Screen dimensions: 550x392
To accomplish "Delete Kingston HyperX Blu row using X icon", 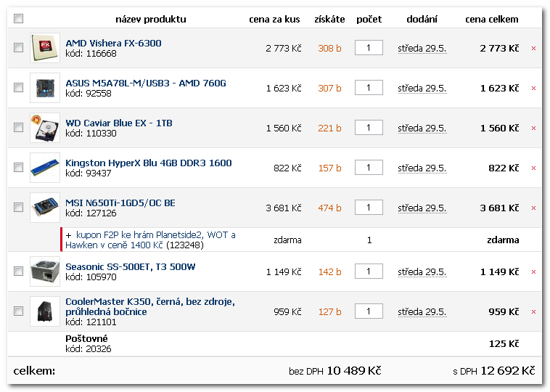I will click(533, 168).
